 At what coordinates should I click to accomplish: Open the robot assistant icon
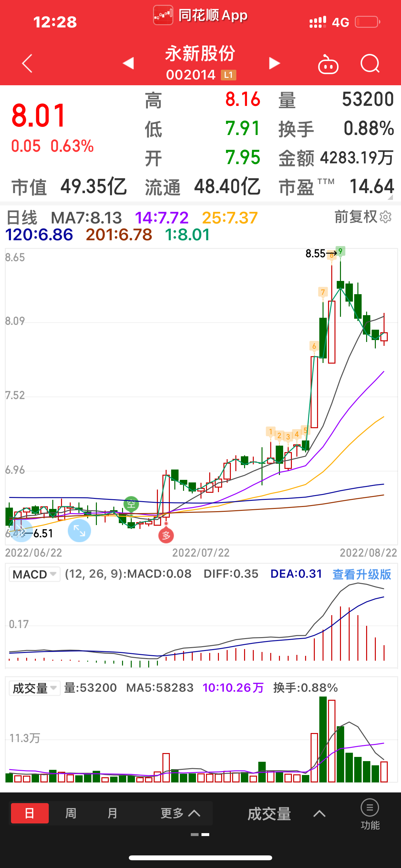[328, 64]
